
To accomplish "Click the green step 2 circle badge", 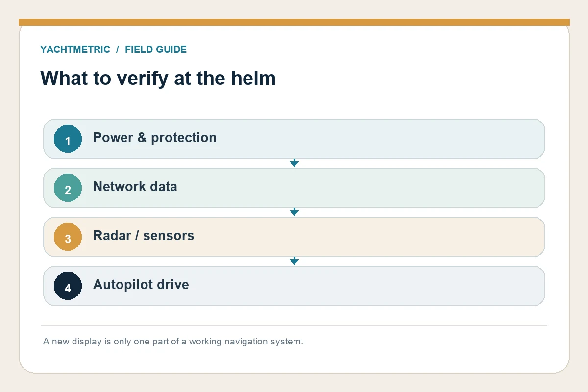I will pyautogui.click(x=68, y=188).
